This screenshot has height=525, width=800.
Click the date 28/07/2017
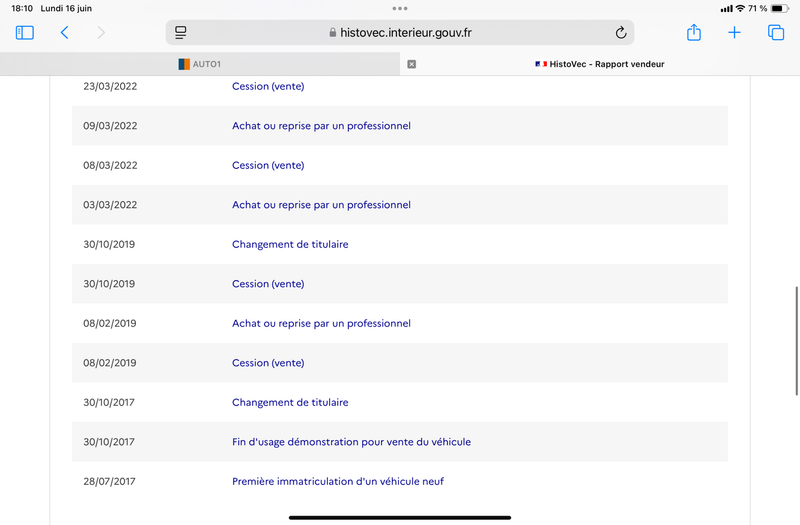pyautogui.click(x=109, y=482)
